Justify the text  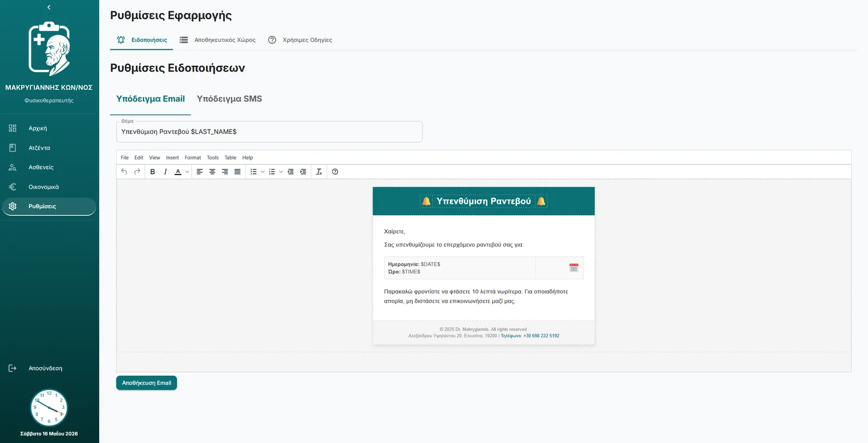pos(238,172)
